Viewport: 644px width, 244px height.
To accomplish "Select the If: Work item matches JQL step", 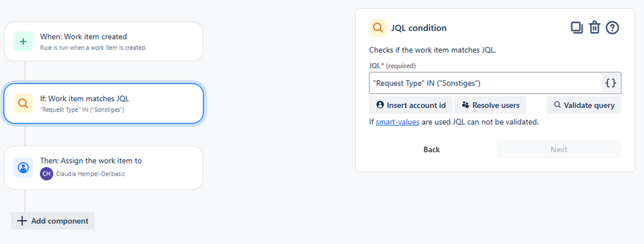I will point(104,104).
